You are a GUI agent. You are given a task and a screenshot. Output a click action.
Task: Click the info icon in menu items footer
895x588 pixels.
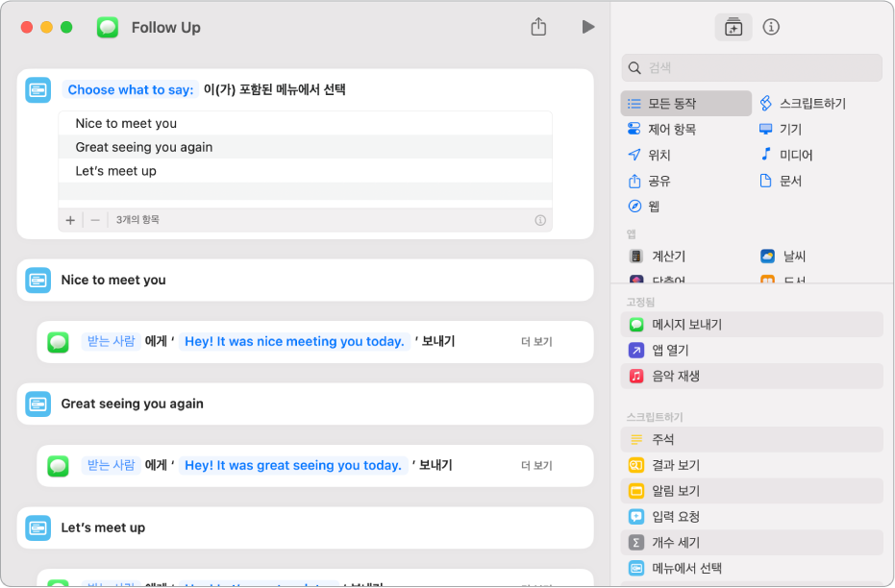point(540,220)
